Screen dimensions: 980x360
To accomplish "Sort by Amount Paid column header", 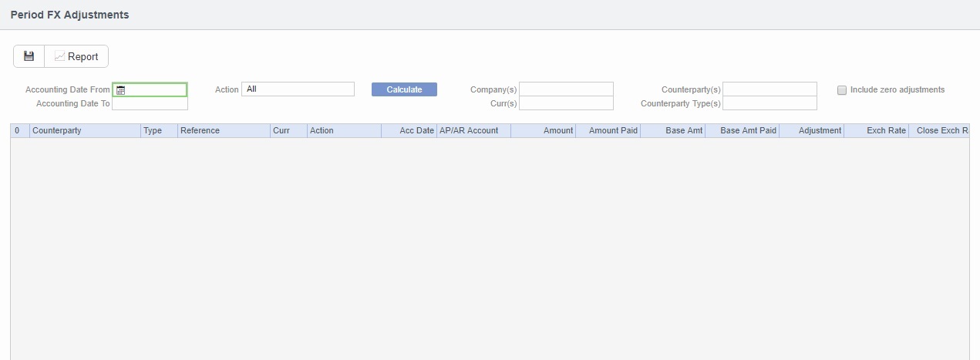I will click(x=607, y=131).
